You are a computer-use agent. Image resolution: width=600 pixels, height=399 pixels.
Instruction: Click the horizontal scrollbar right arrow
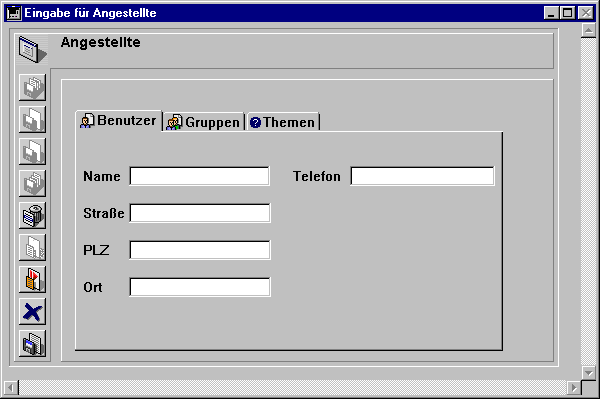click(x=574, y=388)
